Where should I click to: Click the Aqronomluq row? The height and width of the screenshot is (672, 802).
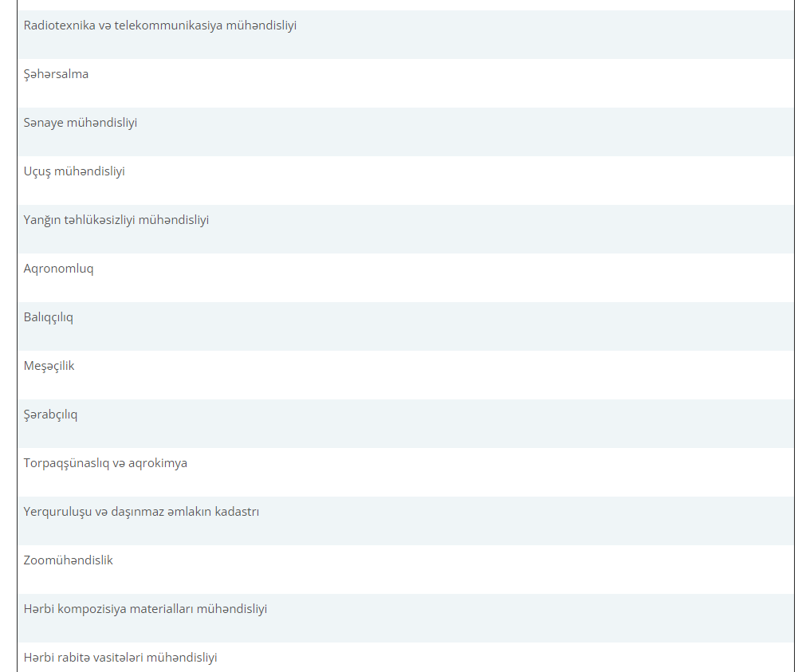click(x=59, y=269)
